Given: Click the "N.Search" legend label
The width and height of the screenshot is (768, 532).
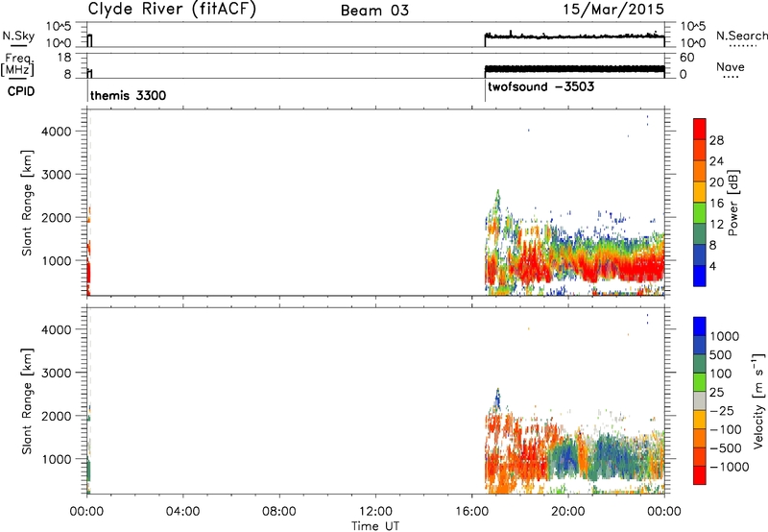Looking at the screenshot, I should click(x=741, y=36).
